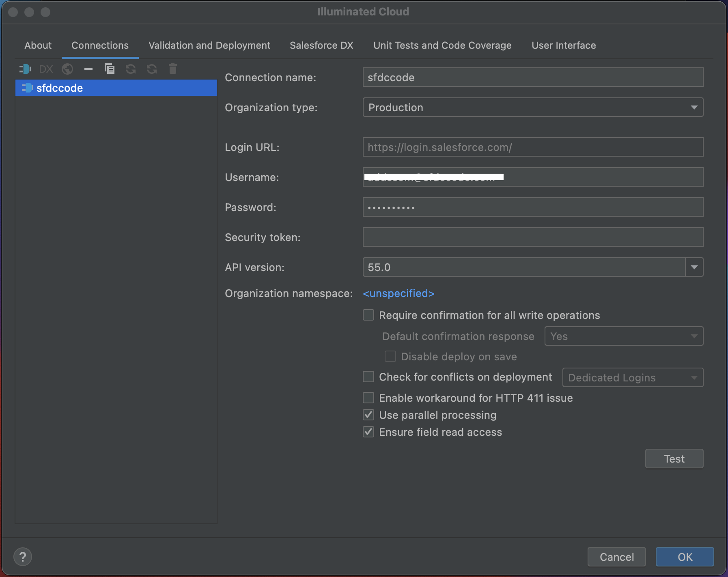Switch to the About tab
This screenshot has width=728, height=577.
click(x=38, y=45)
